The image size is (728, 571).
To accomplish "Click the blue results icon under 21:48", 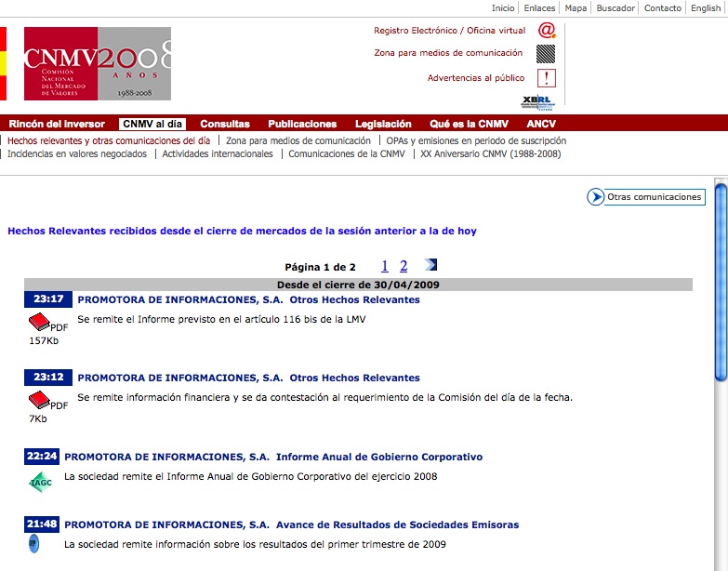I will click(x=34, y=544).
